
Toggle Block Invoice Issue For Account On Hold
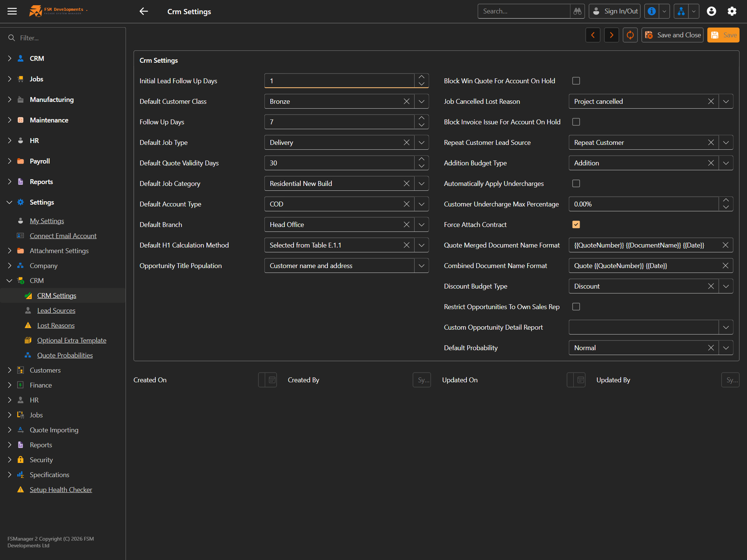coord(576,122)
